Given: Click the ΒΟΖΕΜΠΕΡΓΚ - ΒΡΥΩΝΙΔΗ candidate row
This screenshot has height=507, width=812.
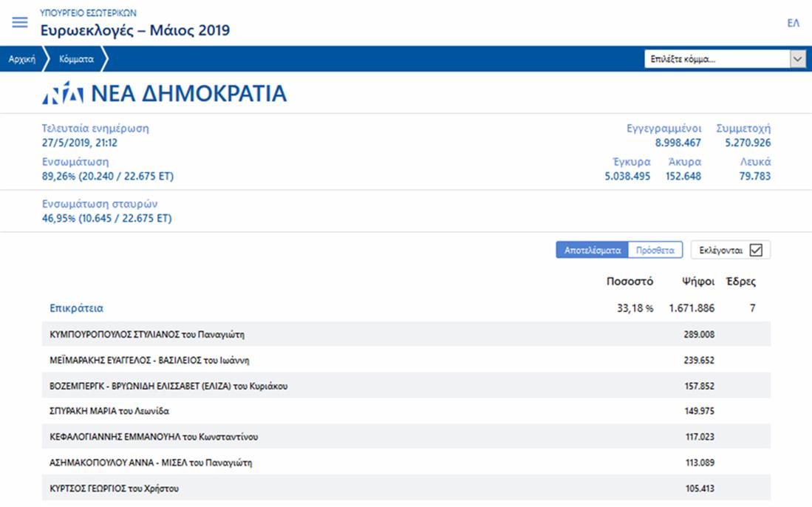Looking at the screenshot, I should coord(168,386).
